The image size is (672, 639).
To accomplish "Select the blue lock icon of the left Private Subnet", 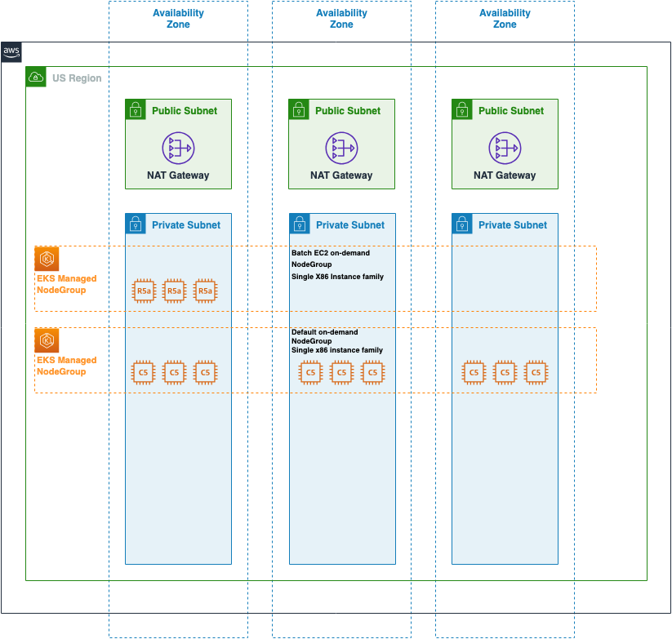I will pyautogui.click(x=136, y=224).
